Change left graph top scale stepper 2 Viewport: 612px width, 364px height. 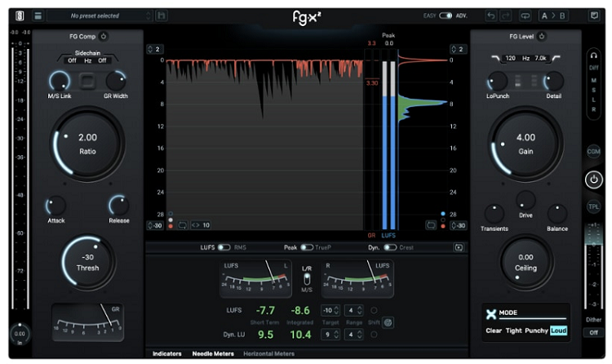154,49
